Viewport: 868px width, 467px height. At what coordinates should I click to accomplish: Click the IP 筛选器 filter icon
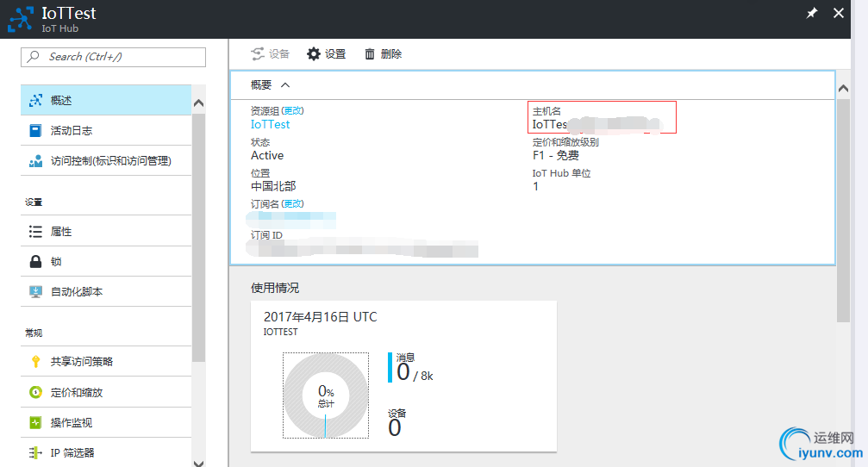pyautogui.click(x=35, y=452)
